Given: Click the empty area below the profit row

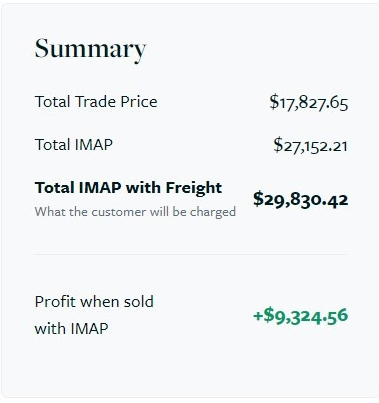Looking at the screenshot, I should [x=190, y=368].
